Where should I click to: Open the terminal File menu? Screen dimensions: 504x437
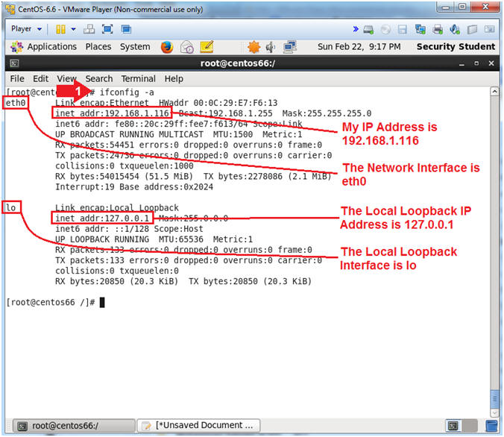click(17, 79)
